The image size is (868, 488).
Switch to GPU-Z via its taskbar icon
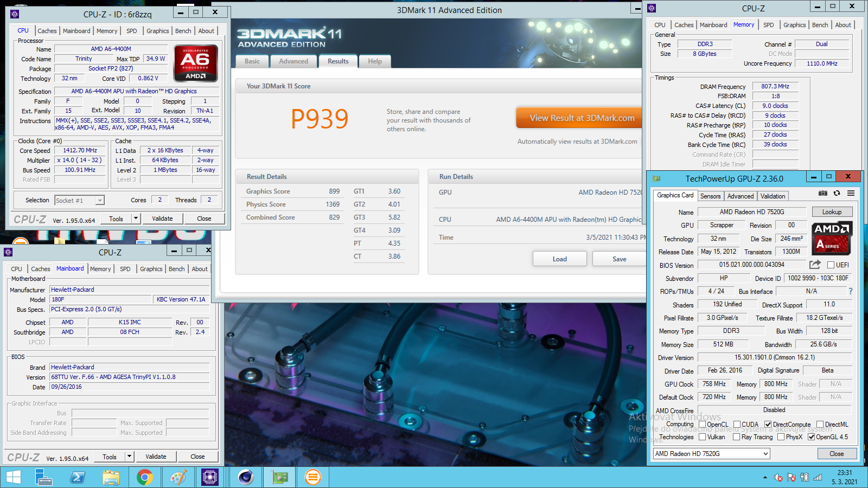(x=279, y=477)
